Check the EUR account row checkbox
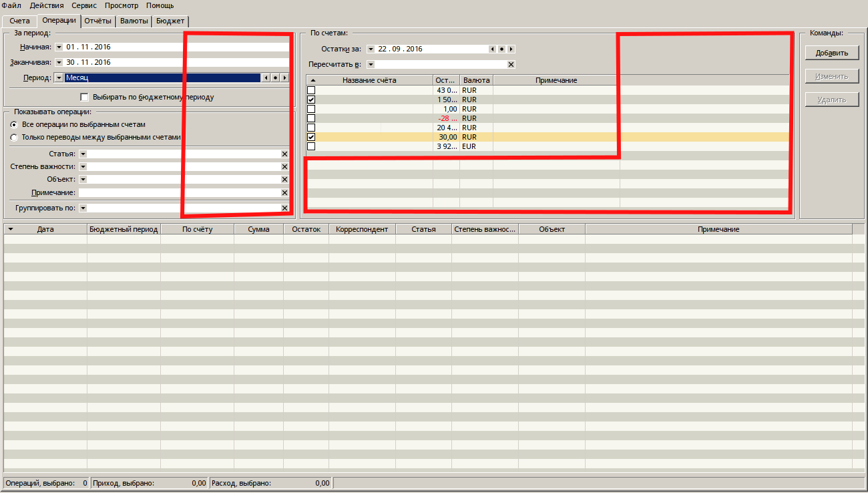This screenshot has width=868, height=493. (x=311, y=146)
